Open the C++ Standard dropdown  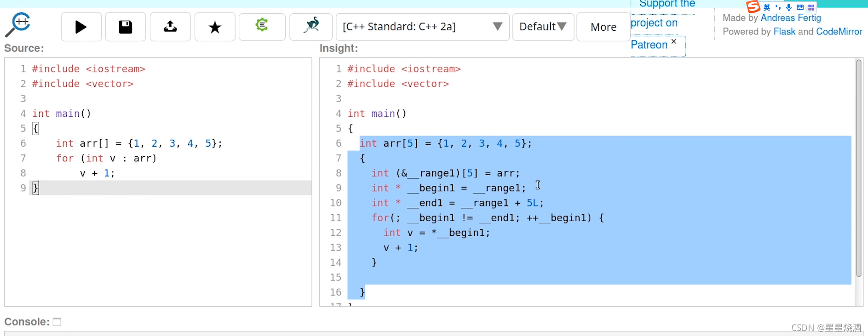point(423,27)
